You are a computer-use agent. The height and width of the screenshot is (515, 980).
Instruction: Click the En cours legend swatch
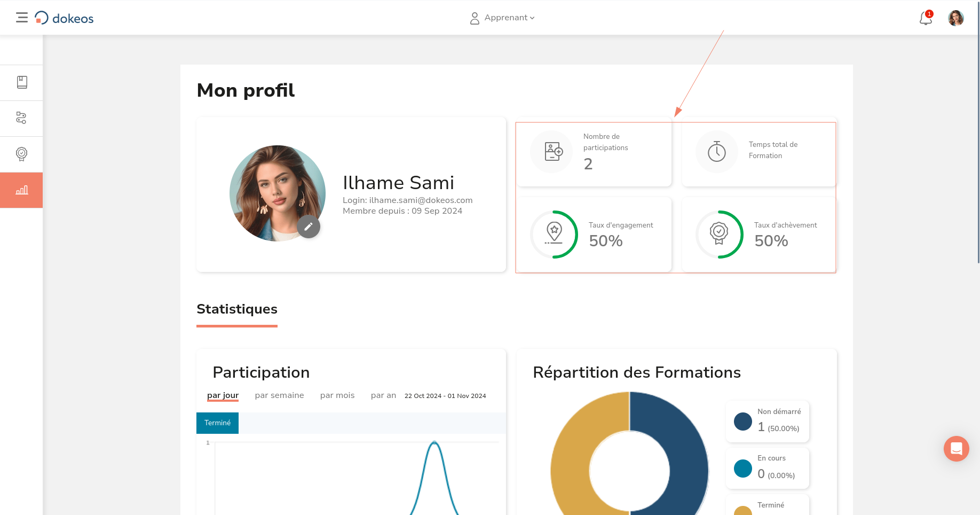[743, 469]
